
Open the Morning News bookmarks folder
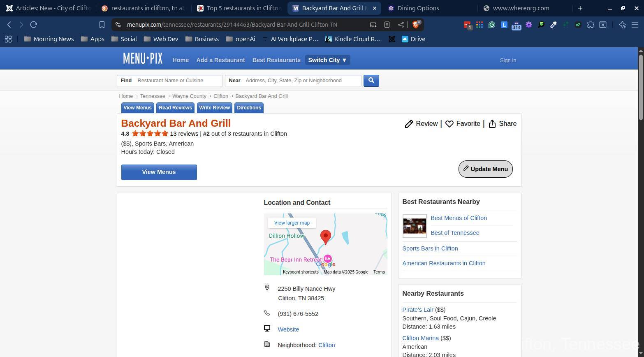(x=49, y=39)
